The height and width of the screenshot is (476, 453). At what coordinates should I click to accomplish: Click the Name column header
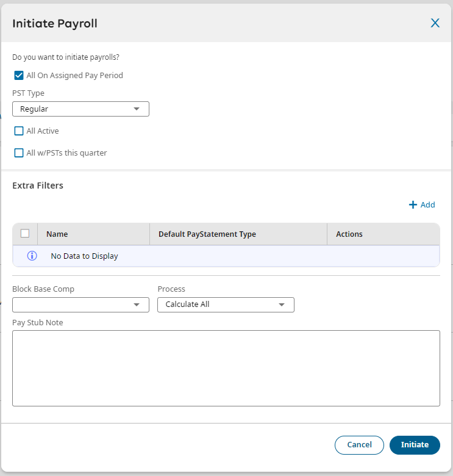[x=57, y=234]
